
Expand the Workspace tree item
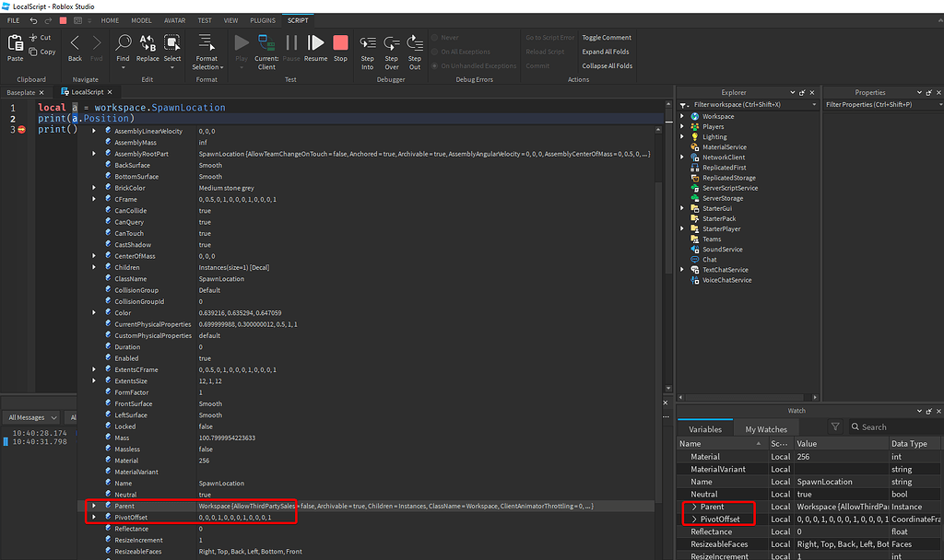pyautogui.click(x=680, y=116)
